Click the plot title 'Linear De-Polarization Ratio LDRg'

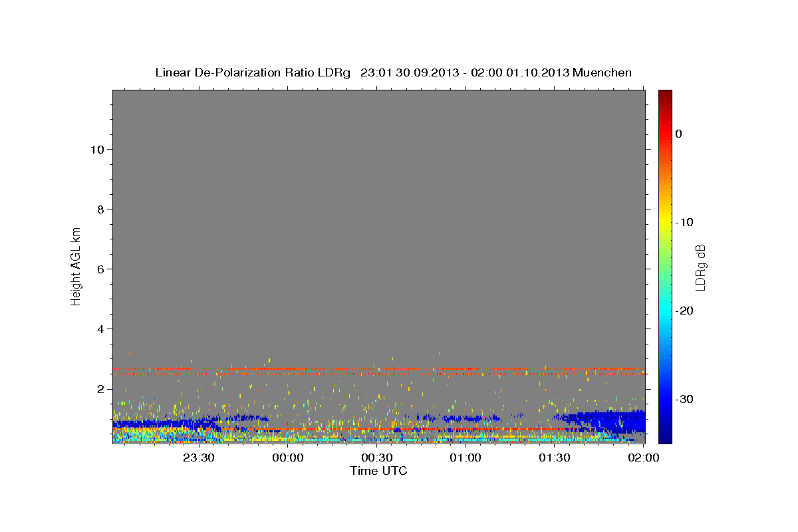pyautogui.click(x=253, y=72)
